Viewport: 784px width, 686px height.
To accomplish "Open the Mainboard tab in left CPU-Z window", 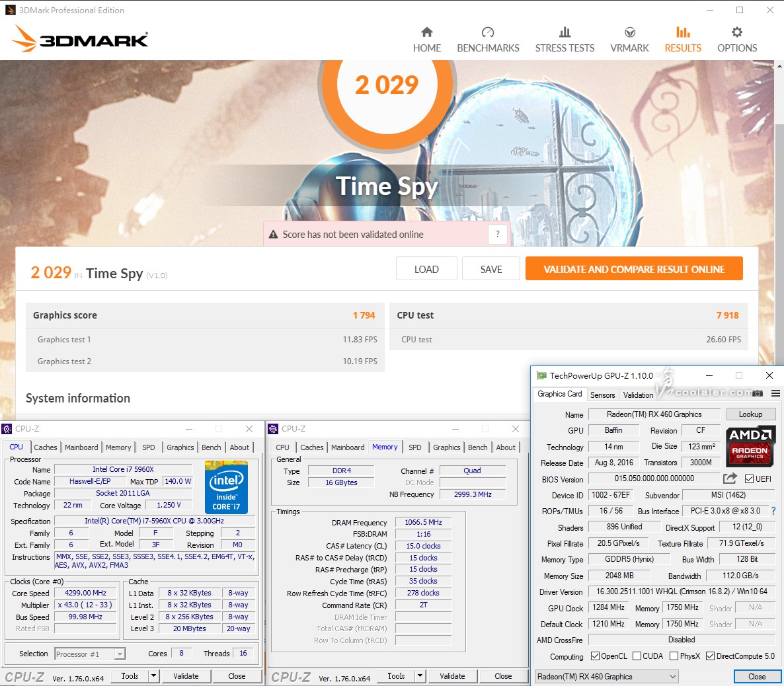I will (x=81, y=447).
